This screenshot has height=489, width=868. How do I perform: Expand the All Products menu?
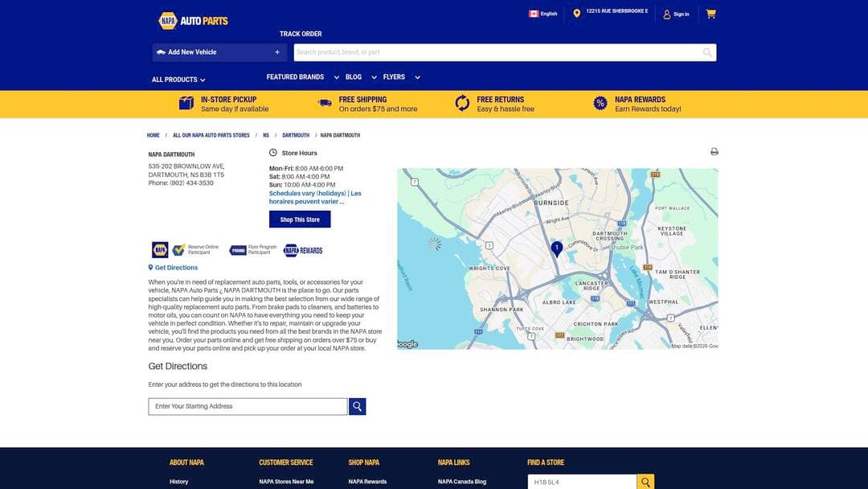(174, 78)
